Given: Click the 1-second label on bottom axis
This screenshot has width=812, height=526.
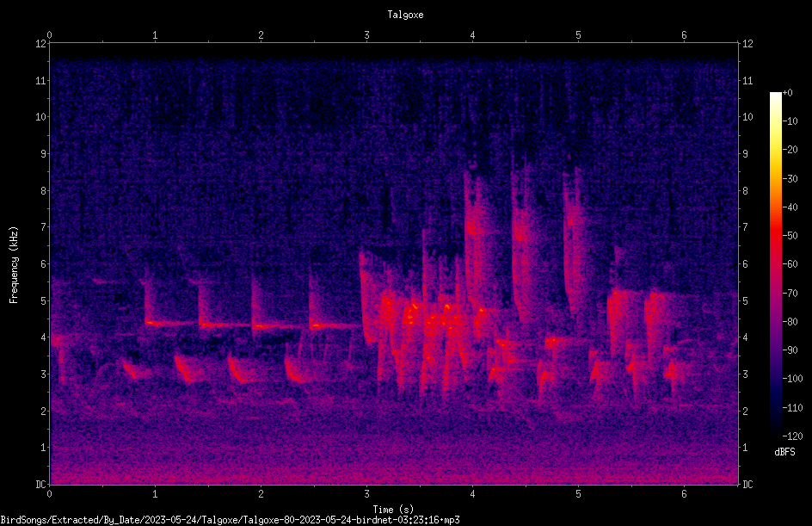Looking at the screenshot, I should click(155, 494).
